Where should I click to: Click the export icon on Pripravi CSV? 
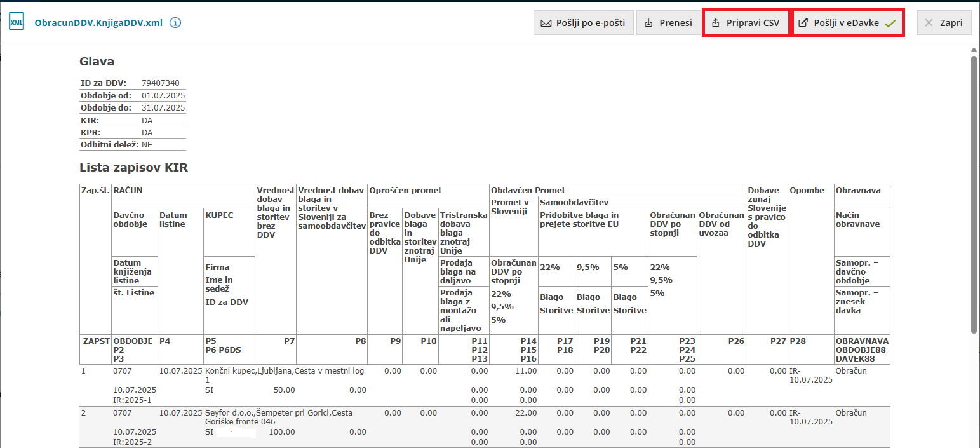pyautogui.click(x=716, y=23)
